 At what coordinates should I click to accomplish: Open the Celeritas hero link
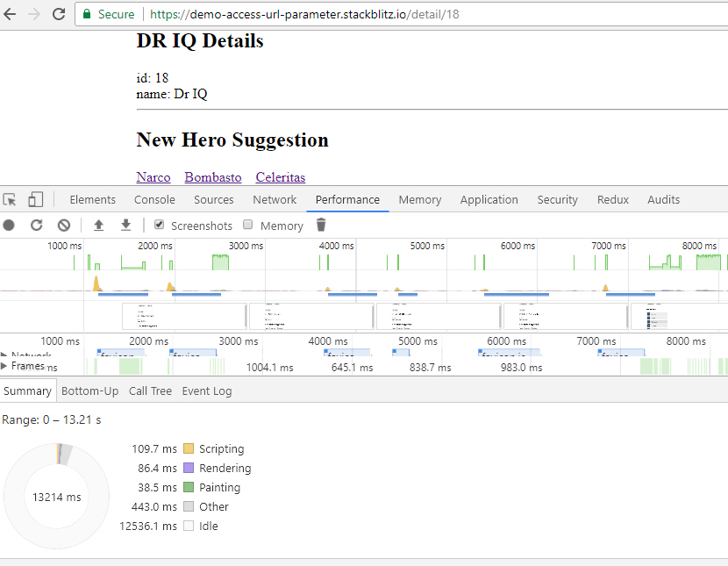281,177
